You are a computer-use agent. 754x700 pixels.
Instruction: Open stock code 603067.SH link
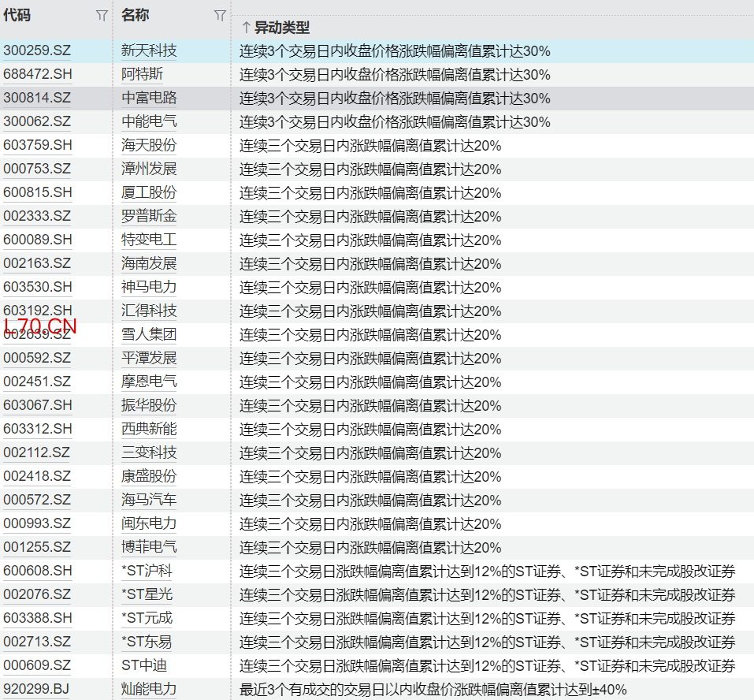(37, 406)
